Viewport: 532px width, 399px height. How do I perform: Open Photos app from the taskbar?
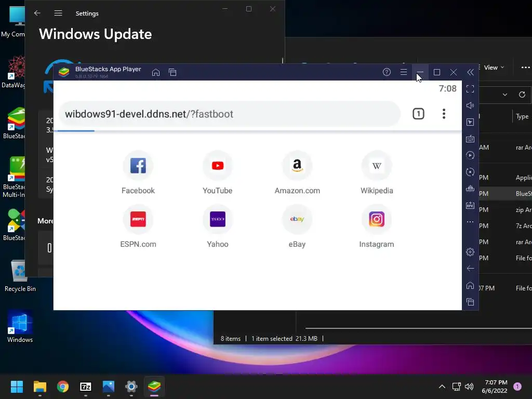[x=109, y=387]
